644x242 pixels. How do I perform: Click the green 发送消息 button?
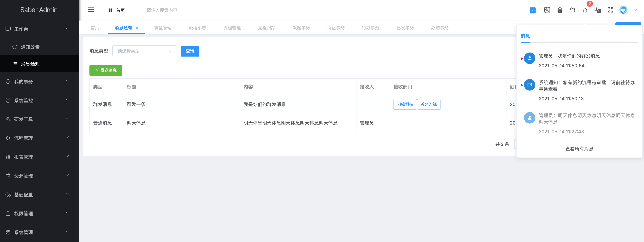point(106,70)
